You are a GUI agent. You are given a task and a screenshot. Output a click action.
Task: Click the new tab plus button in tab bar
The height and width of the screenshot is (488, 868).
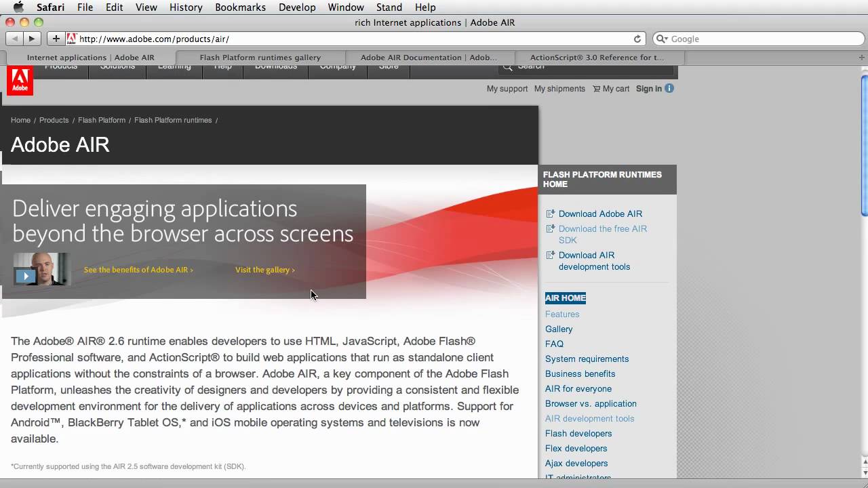tap(862, 58)
